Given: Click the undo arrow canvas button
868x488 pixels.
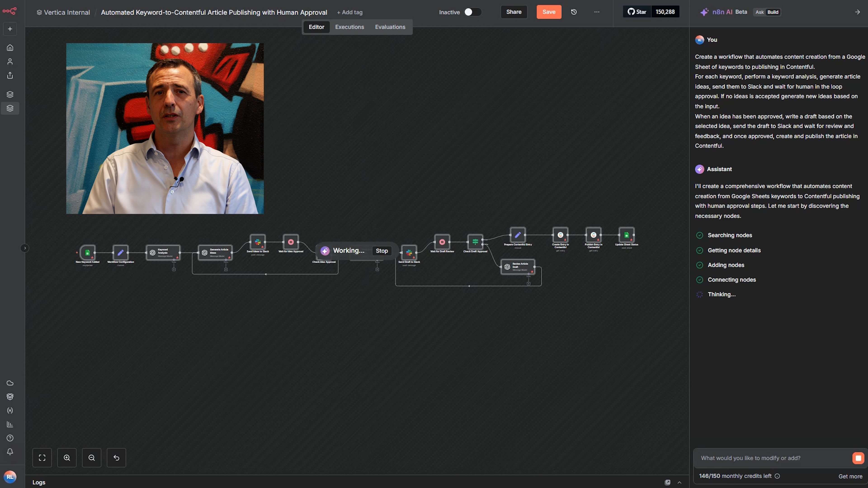Looking at the screenshot, I should click(x=116, y=458).
